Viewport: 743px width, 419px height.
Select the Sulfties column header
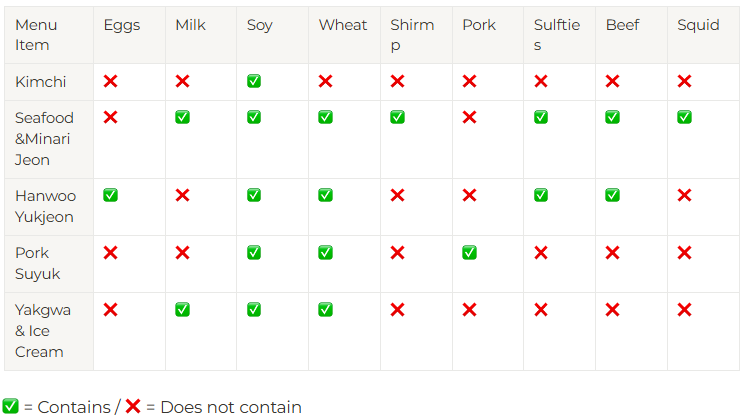[555, 35]
